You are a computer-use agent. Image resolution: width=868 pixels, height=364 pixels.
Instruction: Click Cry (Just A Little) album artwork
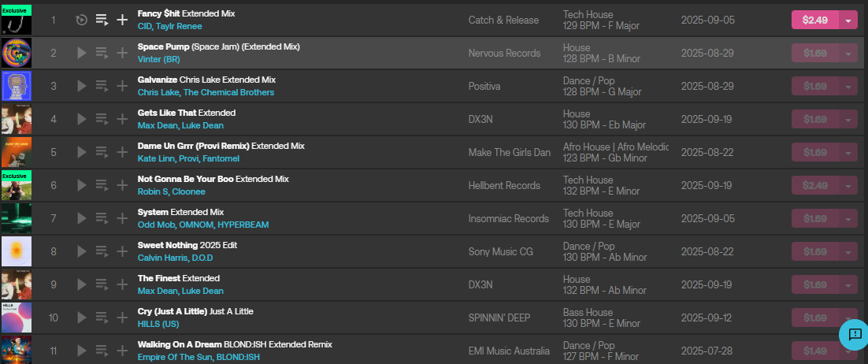point(17,318)
